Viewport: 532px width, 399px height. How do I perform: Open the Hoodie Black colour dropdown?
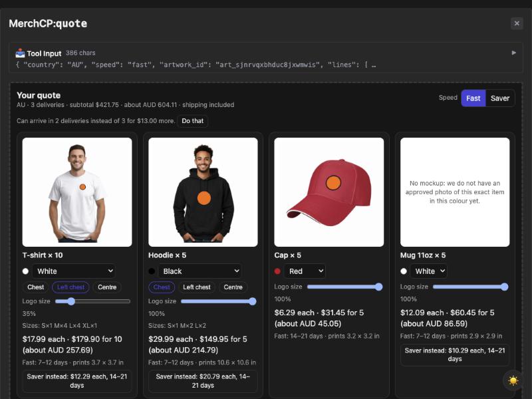(200, 271)
